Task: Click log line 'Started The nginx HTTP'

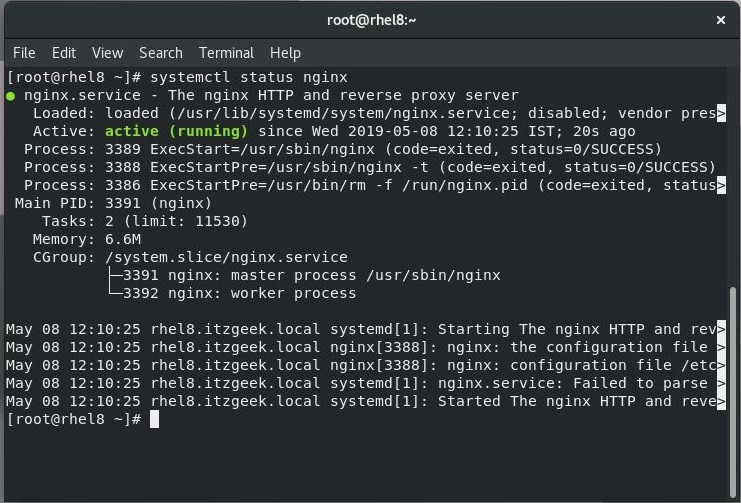Action: click(365, 401)
